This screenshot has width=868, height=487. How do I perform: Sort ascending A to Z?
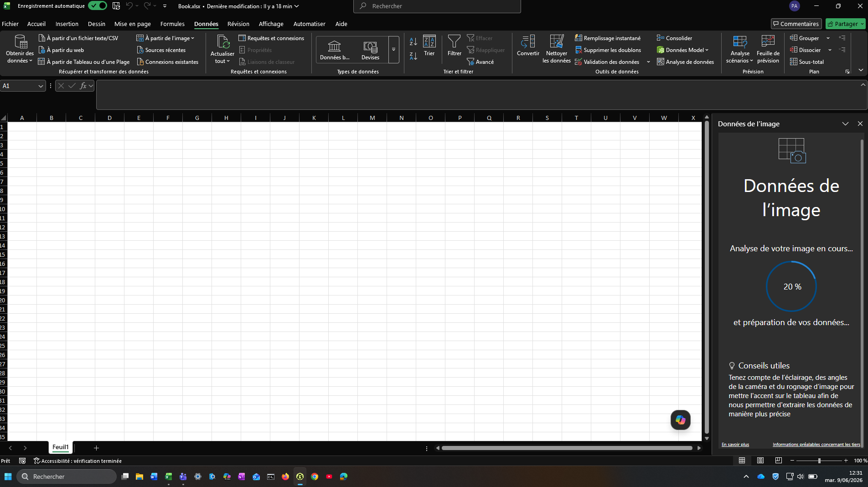(413, 41)
